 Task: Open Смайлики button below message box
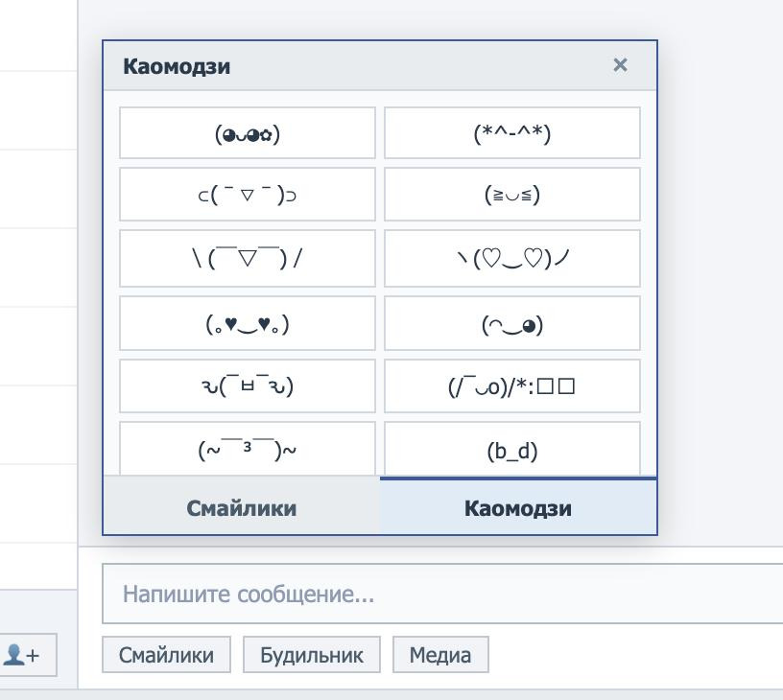coord(166,655)
